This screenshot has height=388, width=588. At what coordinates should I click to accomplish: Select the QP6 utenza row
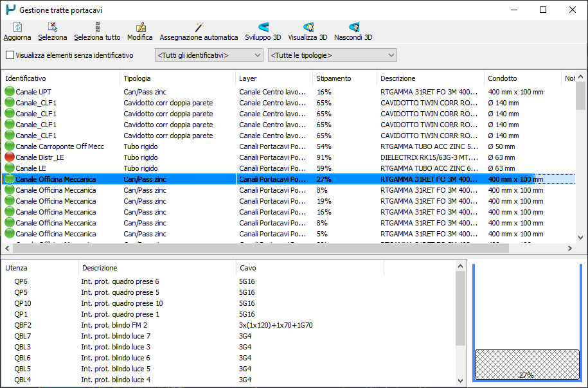[229, 281]
